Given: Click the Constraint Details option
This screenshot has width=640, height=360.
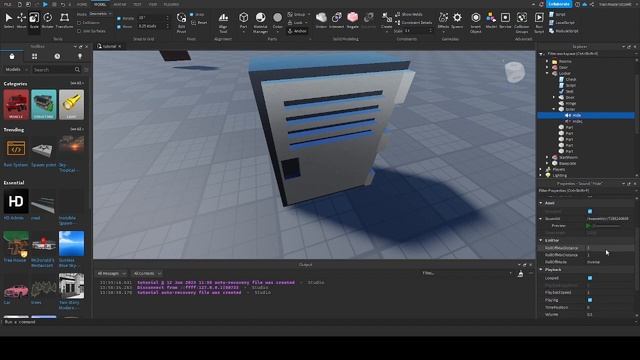Looking at the screenshot, I should (413, 22).
